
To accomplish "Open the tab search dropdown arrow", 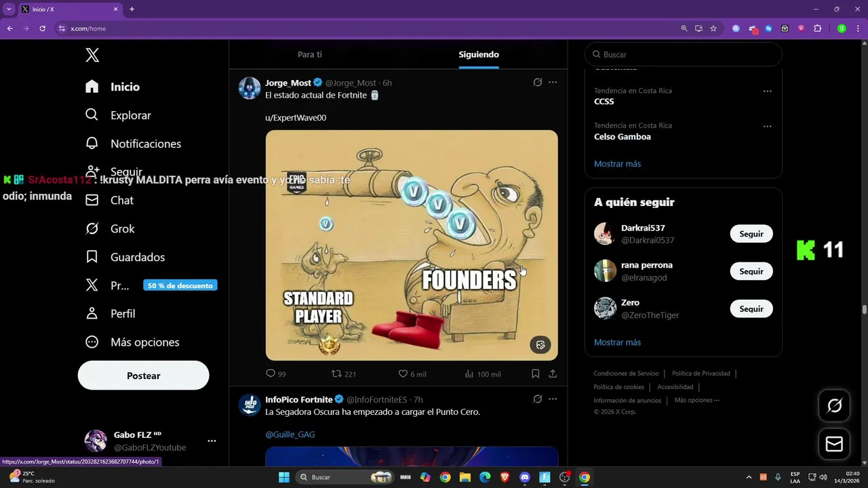I will tap(9, 9).
